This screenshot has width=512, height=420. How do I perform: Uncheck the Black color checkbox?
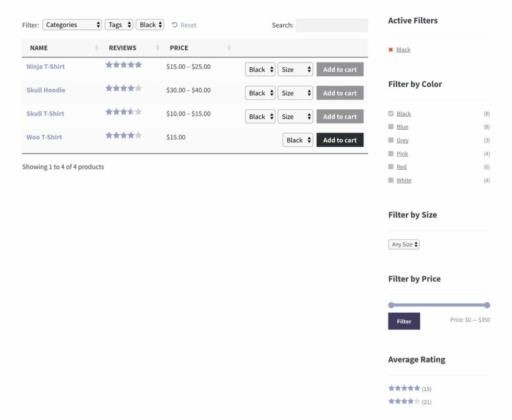(x=390, y=113)
